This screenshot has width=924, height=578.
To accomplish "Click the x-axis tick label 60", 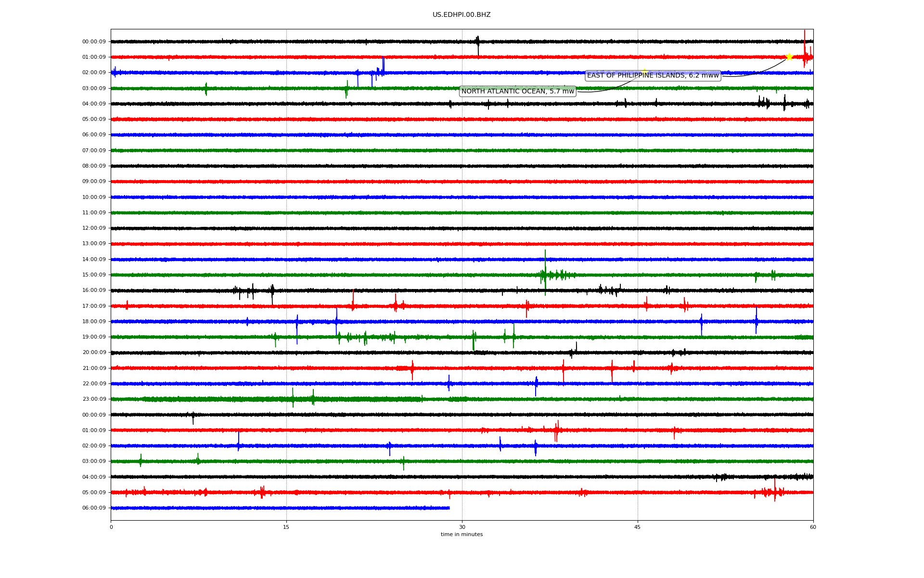I will (813, 527).
